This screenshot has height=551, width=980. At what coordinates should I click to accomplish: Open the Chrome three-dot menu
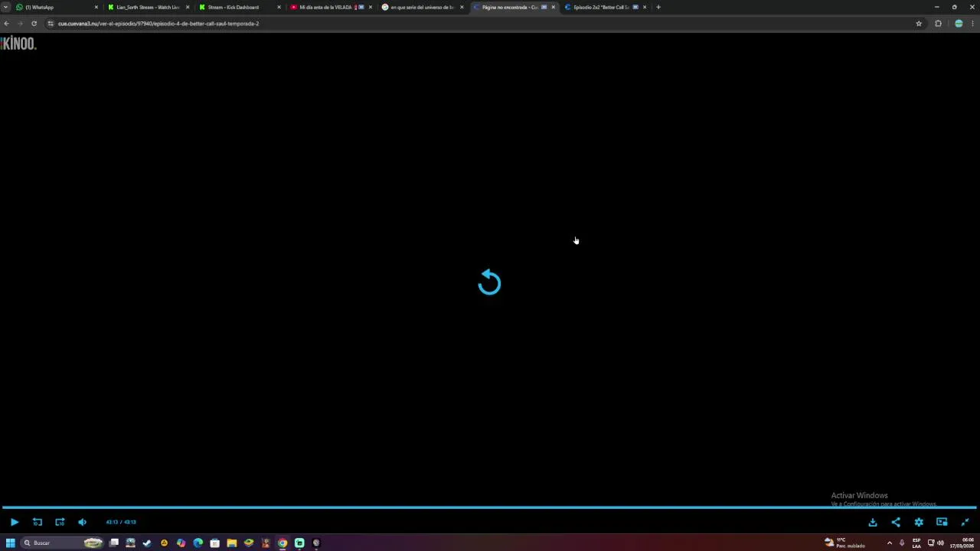[973, 24]
